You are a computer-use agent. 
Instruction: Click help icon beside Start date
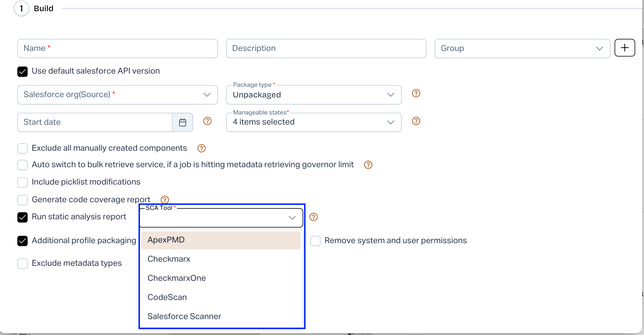207,121
